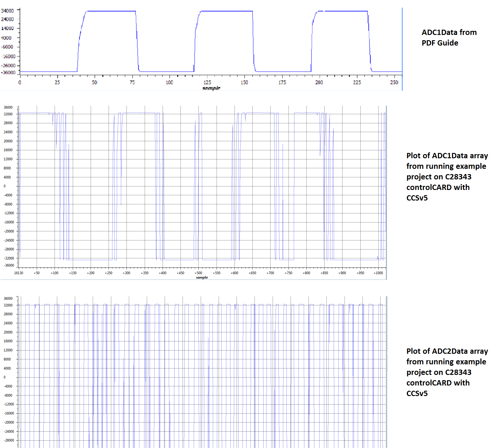This screenshot has width=496, height=448.
Task: Select the 125 x-axis tick on top graph
Action: click(207, 82)
